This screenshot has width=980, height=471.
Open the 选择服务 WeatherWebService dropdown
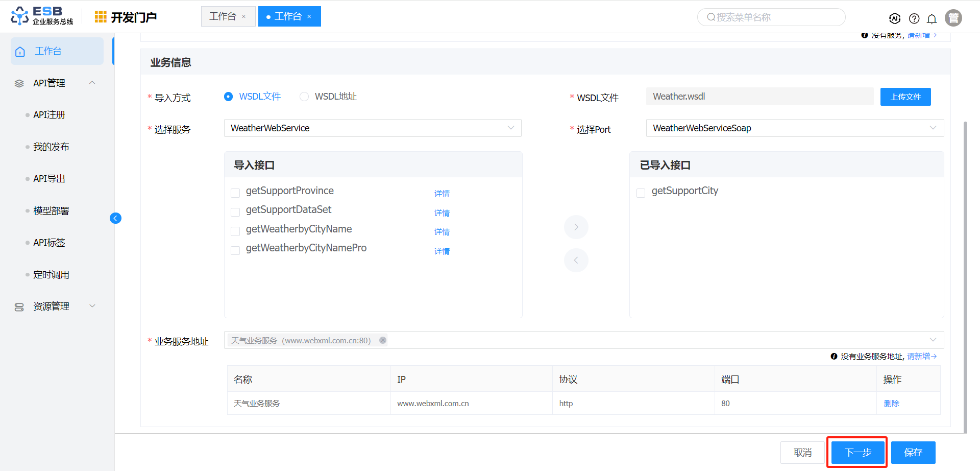[372, 128]
